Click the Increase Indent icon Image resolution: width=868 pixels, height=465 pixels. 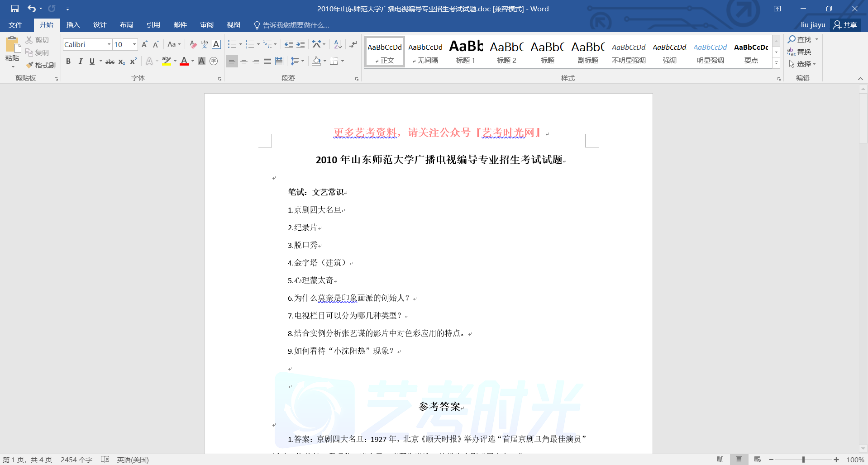point(300,44)
